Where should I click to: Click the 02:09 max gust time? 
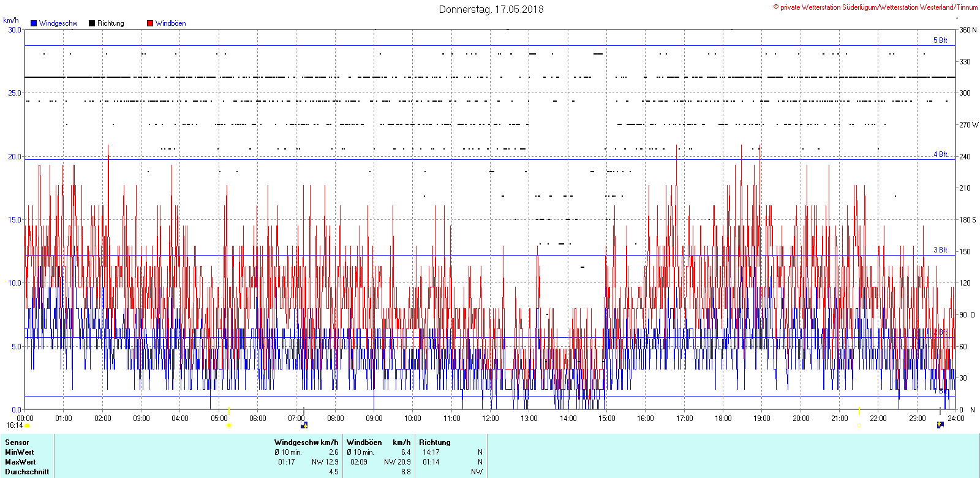click(x=359, y=462)
